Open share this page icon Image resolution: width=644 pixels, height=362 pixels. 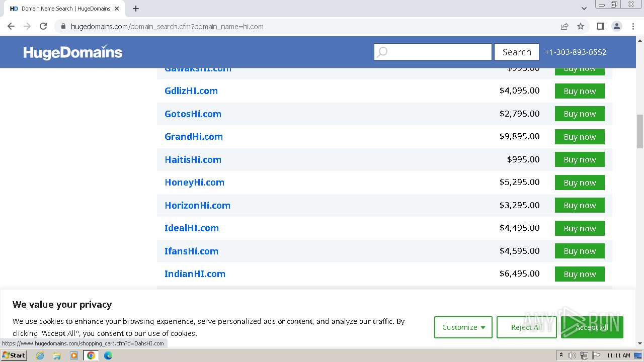coord(565,26)
